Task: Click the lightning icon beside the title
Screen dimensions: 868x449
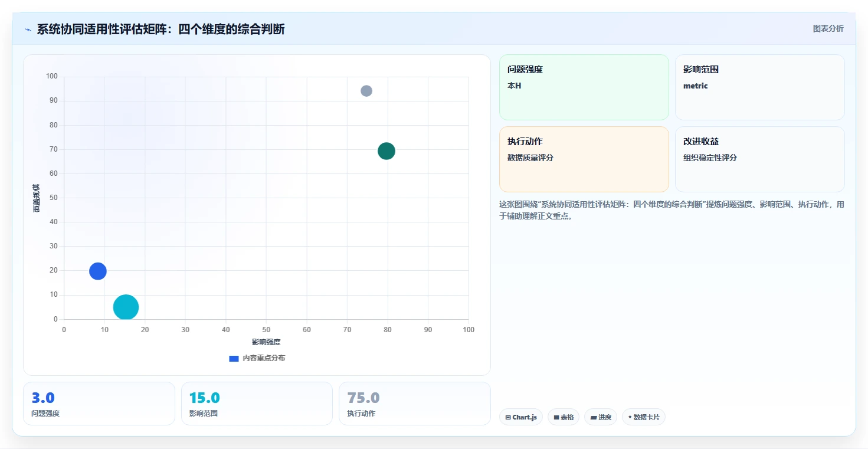Action: 28,29
